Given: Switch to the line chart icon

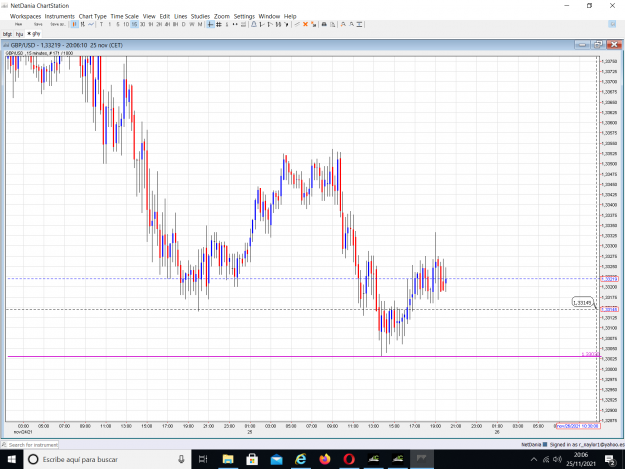Looking at the screenshot, I should 91,24.
